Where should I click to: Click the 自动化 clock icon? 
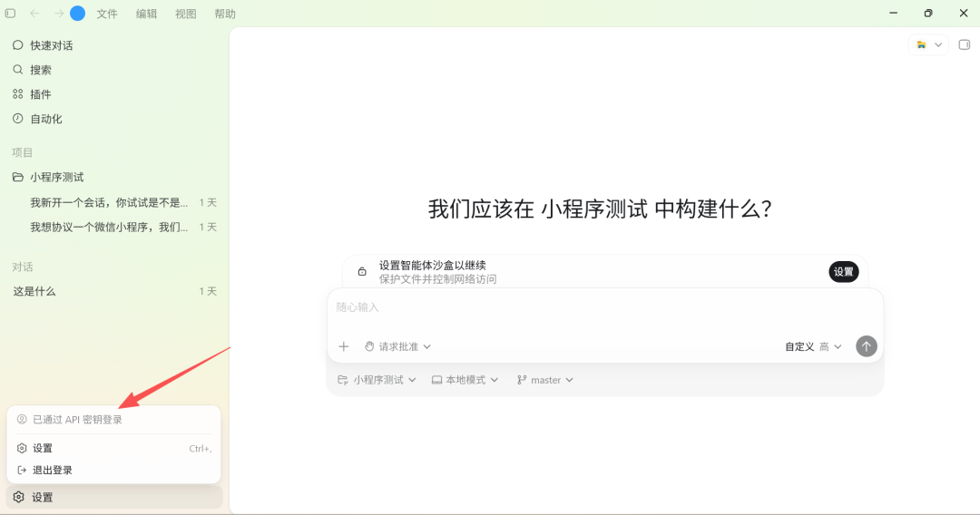pos(17,118)
